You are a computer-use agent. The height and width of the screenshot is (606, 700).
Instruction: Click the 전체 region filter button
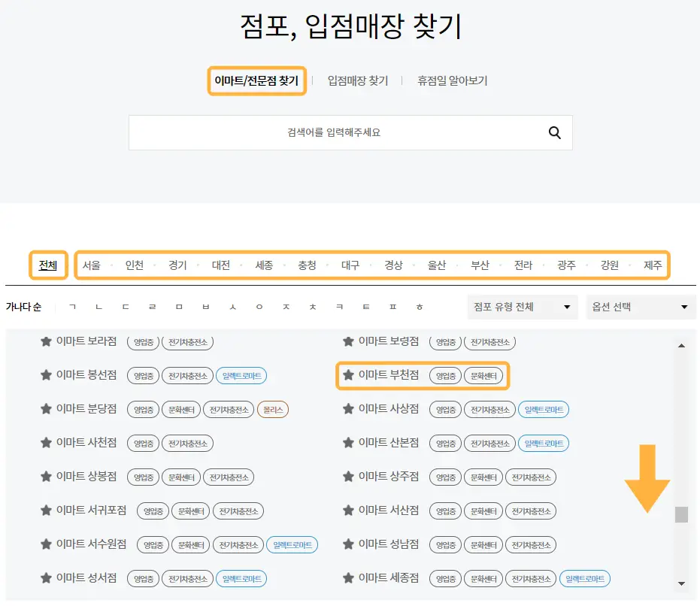pos(48,265)
